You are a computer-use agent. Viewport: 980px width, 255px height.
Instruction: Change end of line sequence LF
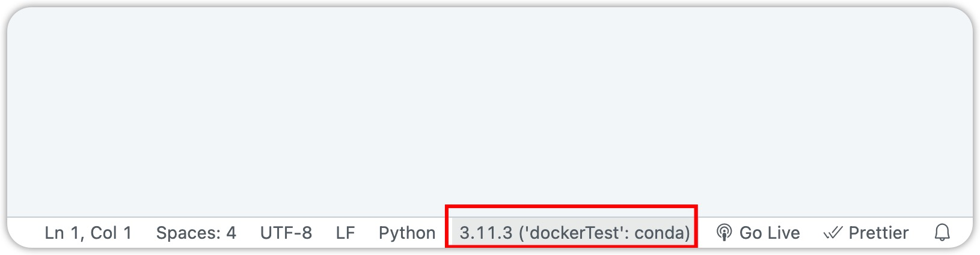click(x=345, y=233)
